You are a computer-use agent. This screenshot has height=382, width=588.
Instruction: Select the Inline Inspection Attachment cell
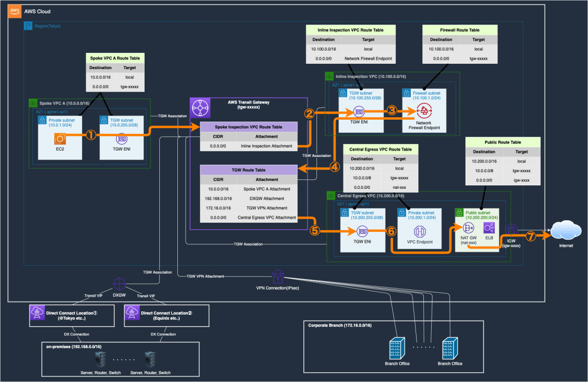[267, 146]
